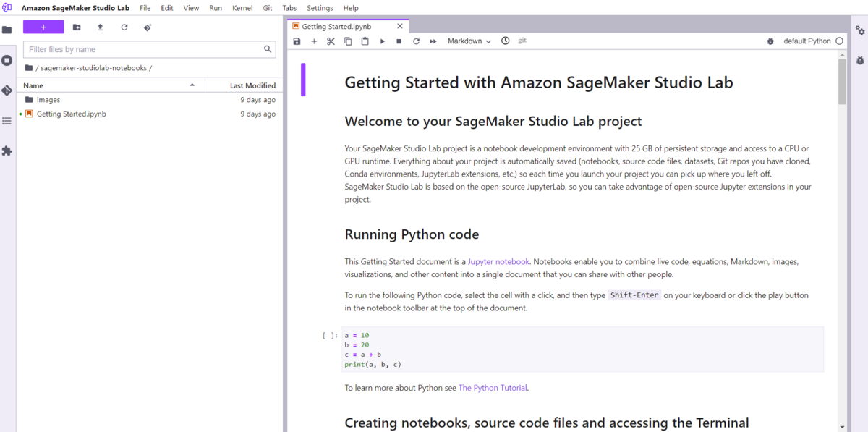Click the git label in notebook toolbar

tap(522, 41)
